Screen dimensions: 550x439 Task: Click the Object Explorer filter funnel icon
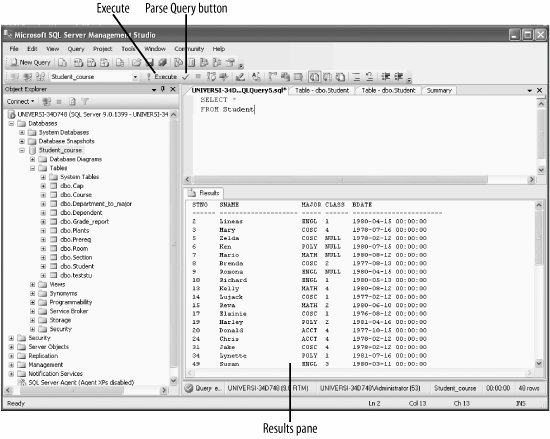(x=85, y=102)
